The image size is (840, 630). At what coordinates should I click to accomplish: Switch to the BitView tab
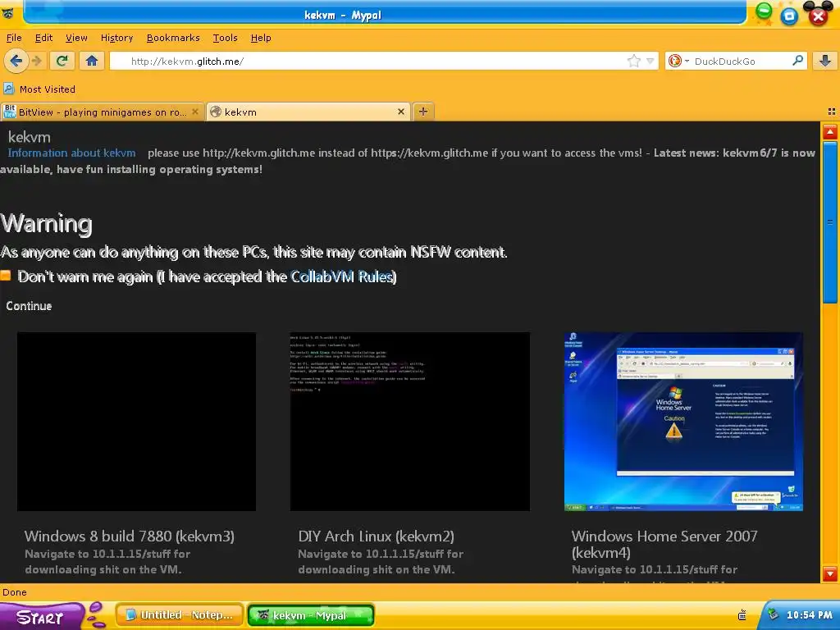click(x=103, y=112)
